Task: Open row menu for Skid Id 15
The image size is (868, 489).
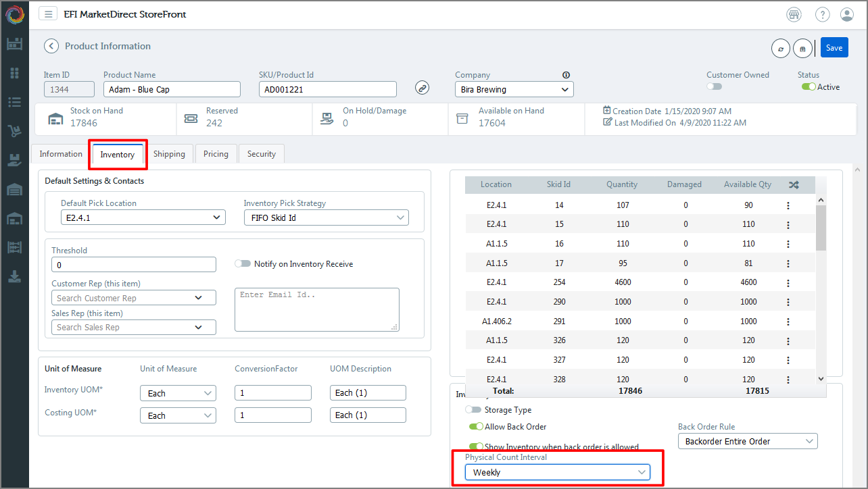Action: (x=788, y=224)
